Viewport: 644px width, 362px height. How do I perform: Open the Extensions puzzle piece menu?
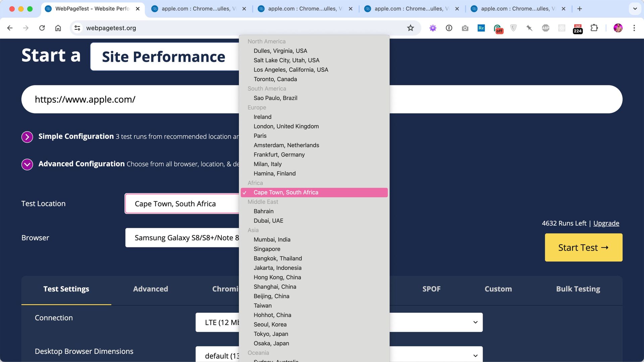point(594,28)
